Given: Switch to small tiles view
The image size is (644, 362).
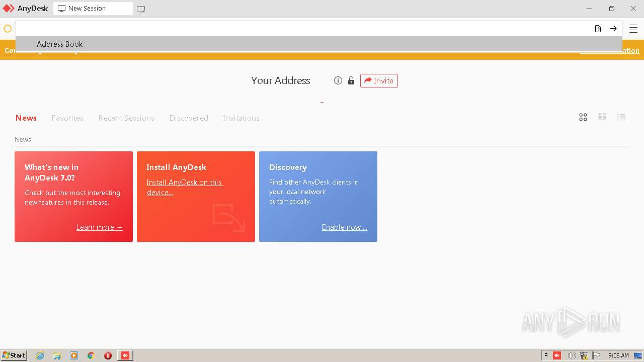Looking at the screenshot, I should [602, 117].
